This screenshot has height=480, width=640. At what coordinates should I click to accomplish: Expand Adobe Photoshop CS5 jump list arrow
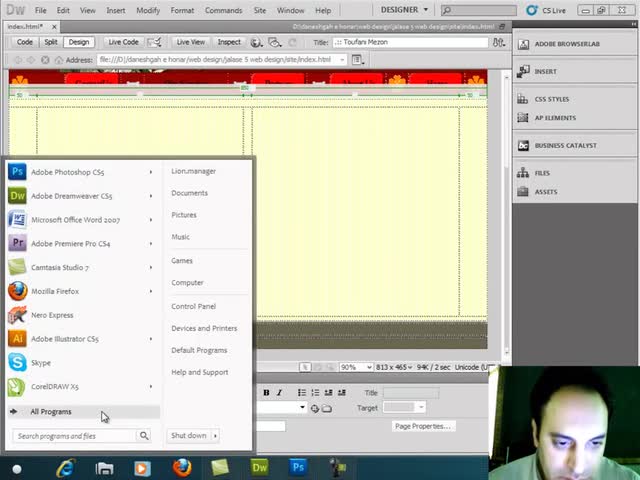151,172
